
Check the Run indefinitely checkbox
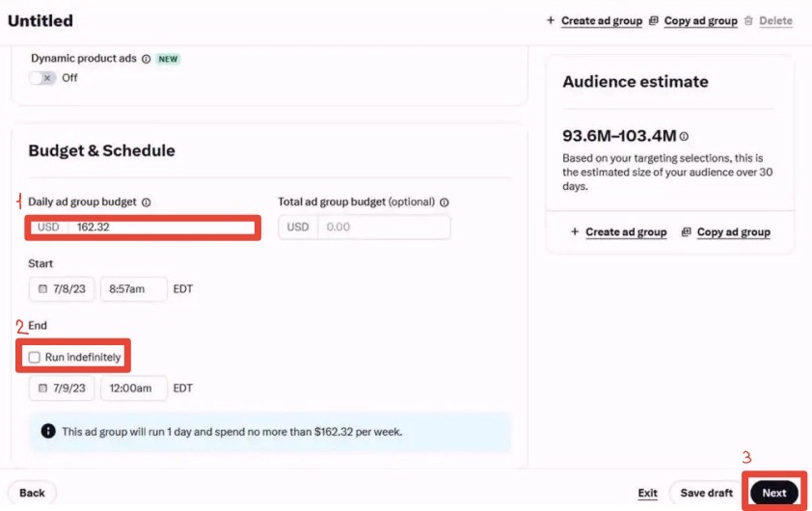34,358
